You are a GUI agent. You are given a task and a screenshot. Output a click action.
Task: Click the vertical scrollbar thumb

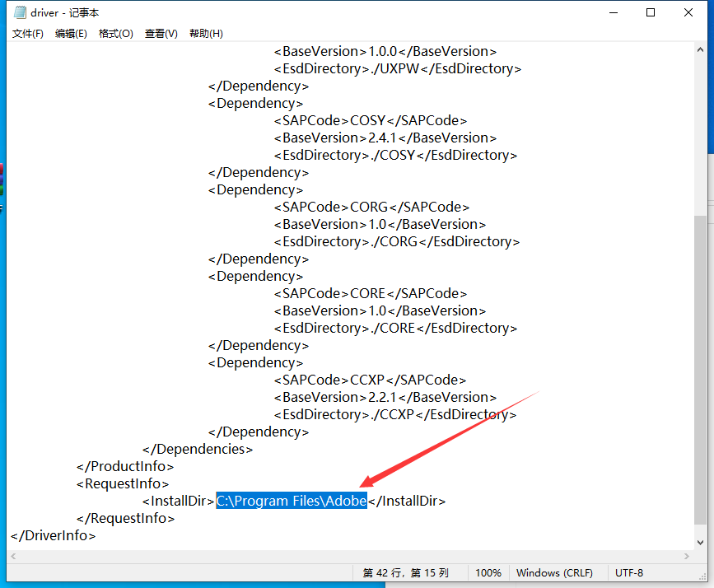point(700,370)
